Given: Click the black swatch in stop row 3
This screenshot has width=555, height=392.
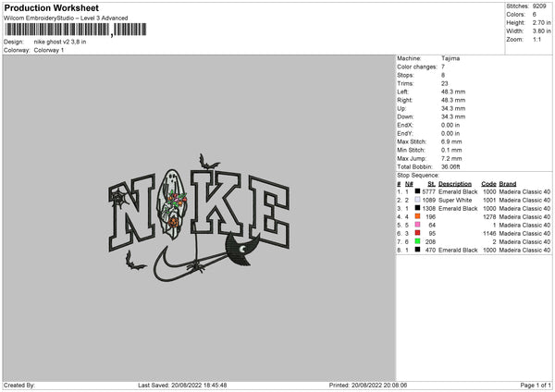Looking at the screenshot, I should (418, 208).
